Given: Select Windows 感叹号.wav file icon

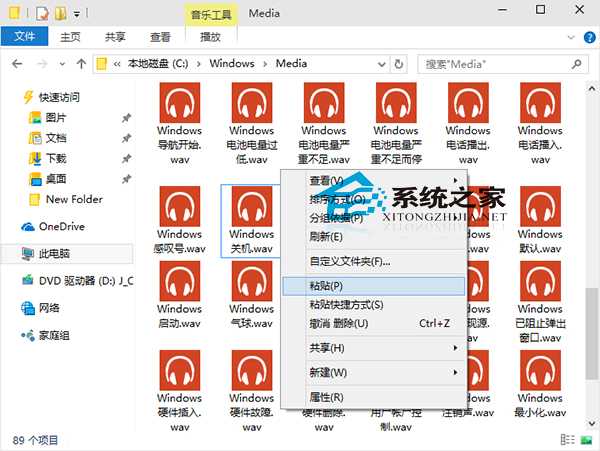Looking at the screenshot, I should click(x=180, y=207).
